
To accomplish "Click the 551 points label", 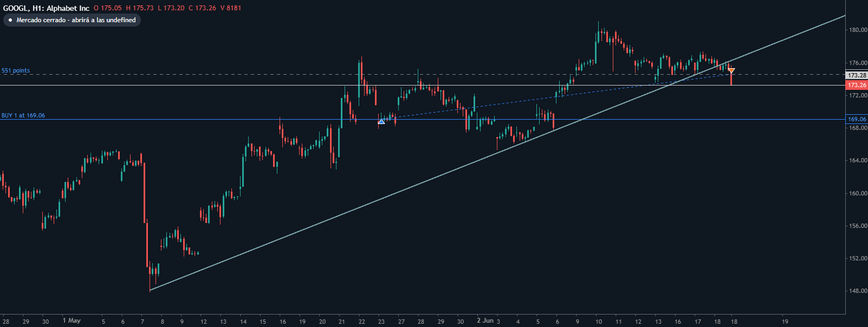I will coord(16,71).
